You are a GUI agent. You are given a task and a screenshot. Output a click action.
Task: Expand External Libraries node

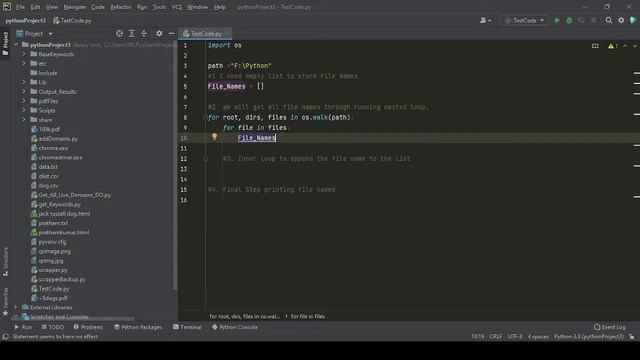16,307
